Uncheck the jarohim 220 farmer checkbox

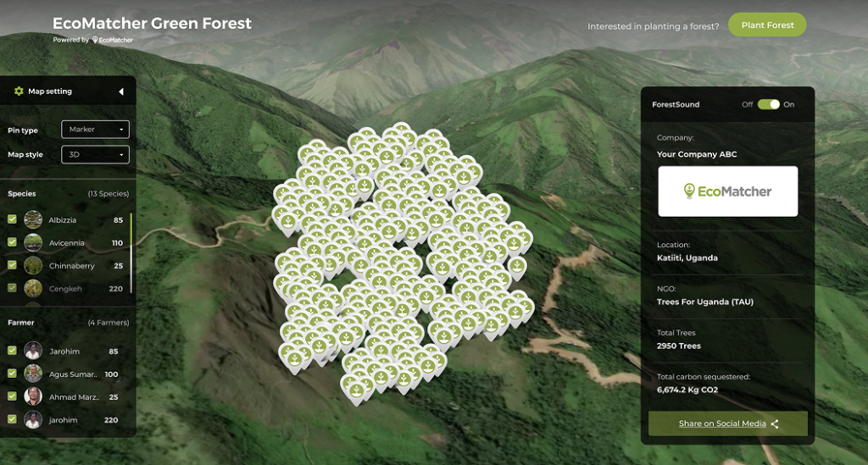(x=12, y=419)
